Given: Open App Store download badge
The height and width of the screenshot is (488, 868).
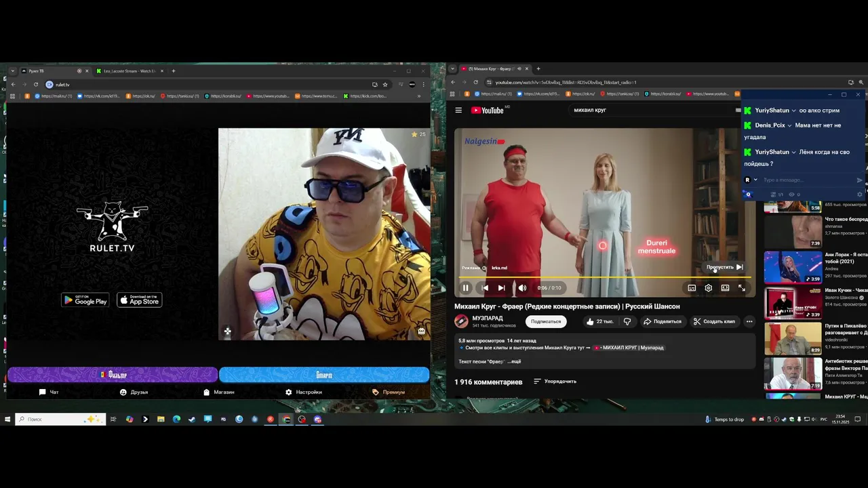Looking at the screenshot, I should point(139,300).
